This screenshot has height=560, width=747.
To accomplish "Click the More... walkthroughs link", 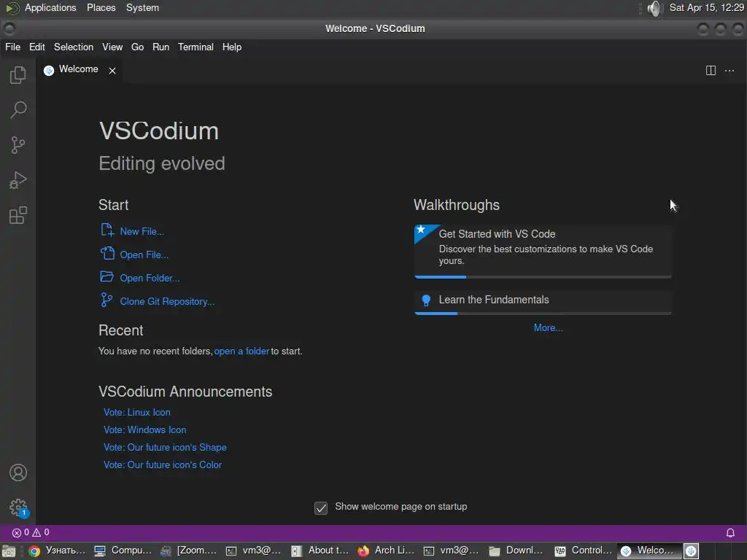I will pyautogui.click(x=549, y=327).
